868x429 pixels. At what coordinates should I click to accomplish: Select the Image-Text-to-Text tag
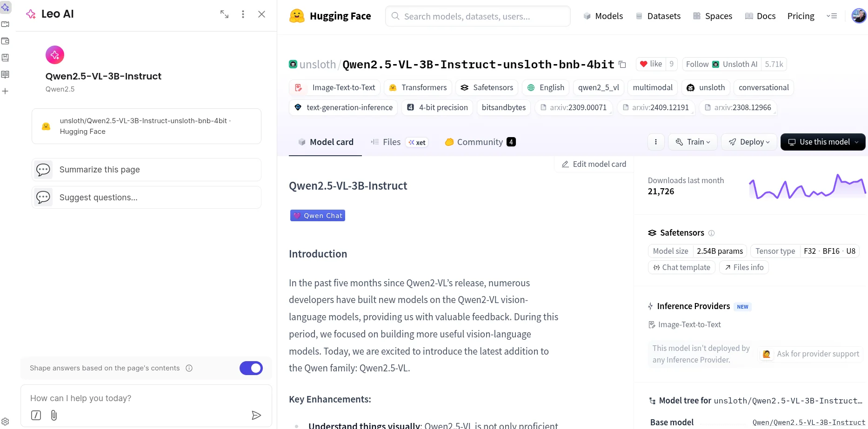(x=335, y=87)
